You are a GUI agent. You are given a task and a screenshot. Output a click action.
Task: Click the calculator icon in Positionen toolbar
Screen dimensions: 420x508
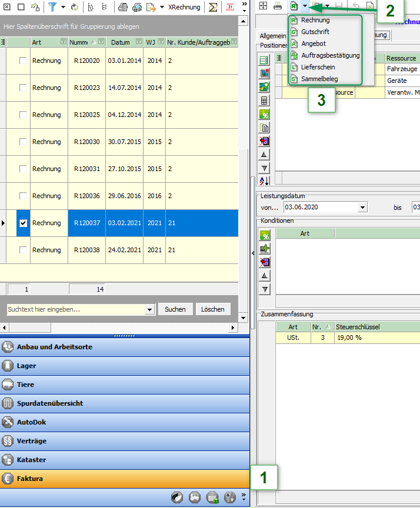264,101
